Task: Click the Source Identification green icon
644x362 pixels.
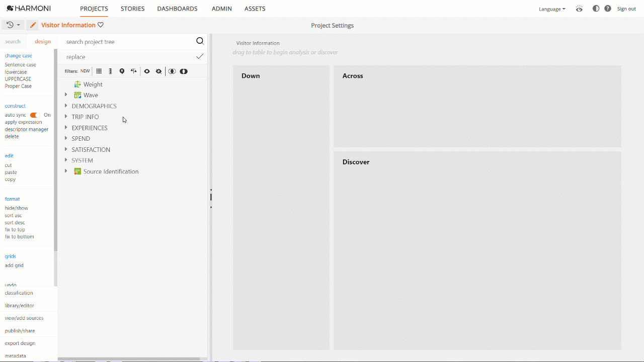Action: click(x=77, y=171)
